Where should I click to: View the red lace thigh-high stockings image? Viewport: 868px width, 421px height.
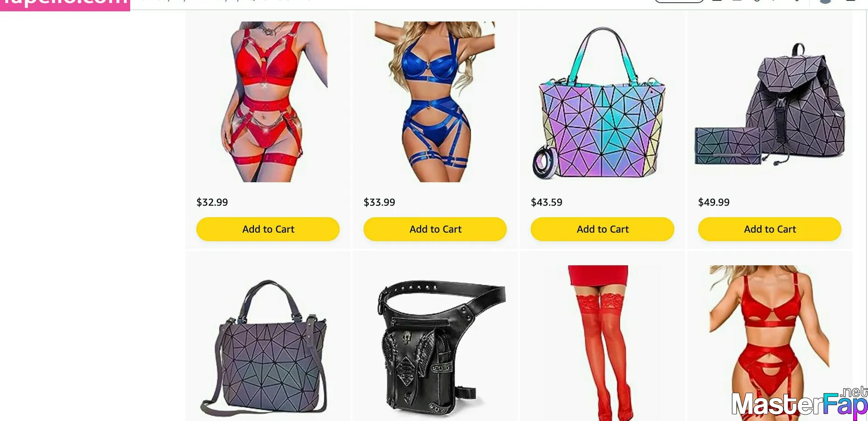tap(600, 343)
